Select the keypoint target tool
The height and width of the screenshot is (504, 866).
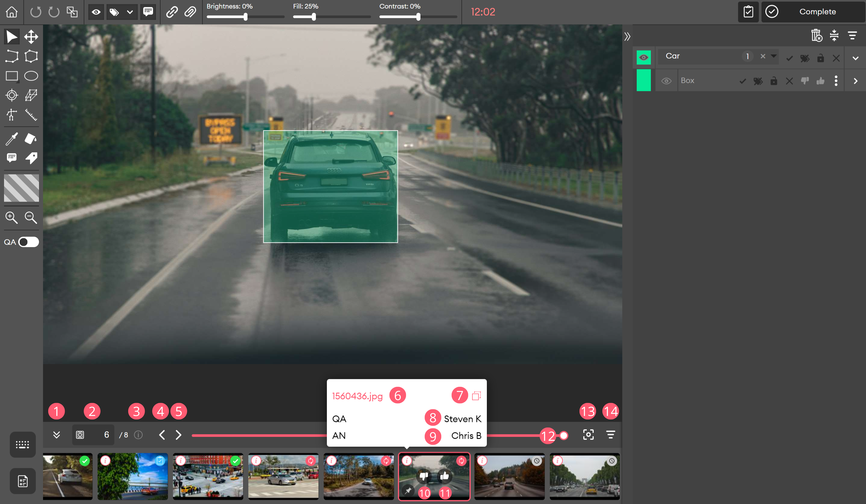coord(12,95)
